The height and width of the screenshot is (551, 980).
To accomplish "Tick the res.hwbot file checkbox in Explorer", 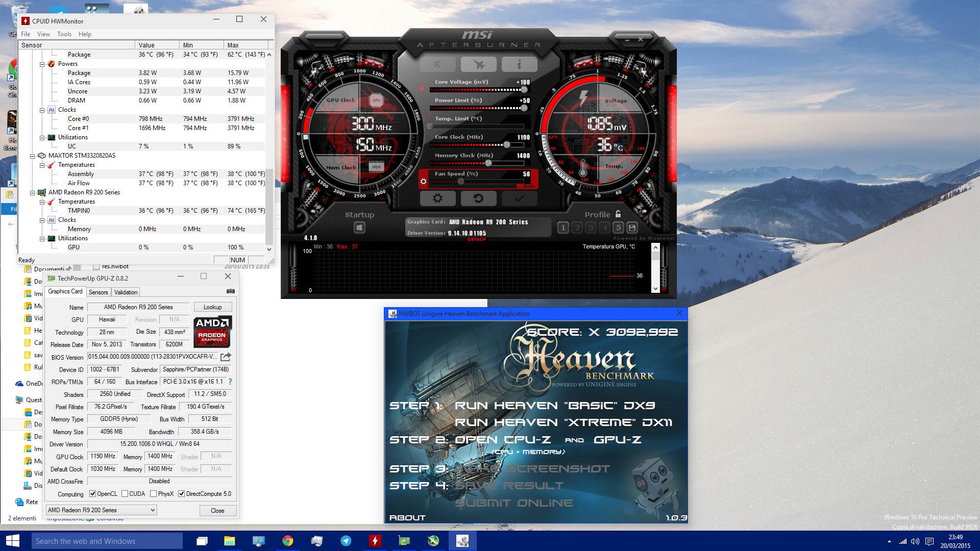I will click(x=96, y=267).
